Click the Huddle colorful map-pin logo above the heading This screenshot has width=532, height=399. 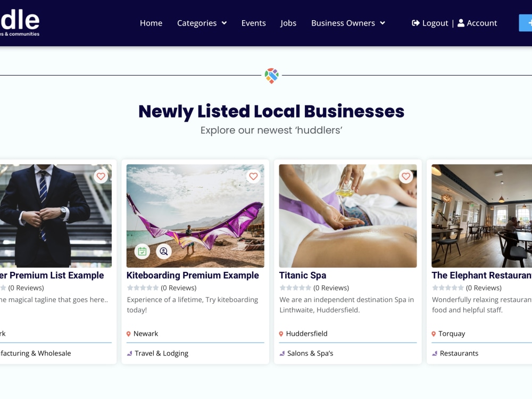[271, 75]
